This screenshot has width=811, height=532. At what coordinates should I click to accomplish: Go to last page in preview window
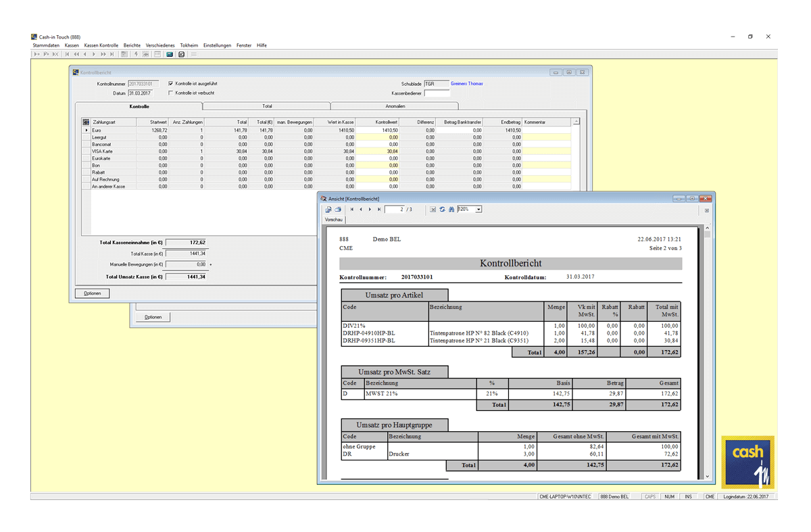pyautogui.click(x=379, y=210)
